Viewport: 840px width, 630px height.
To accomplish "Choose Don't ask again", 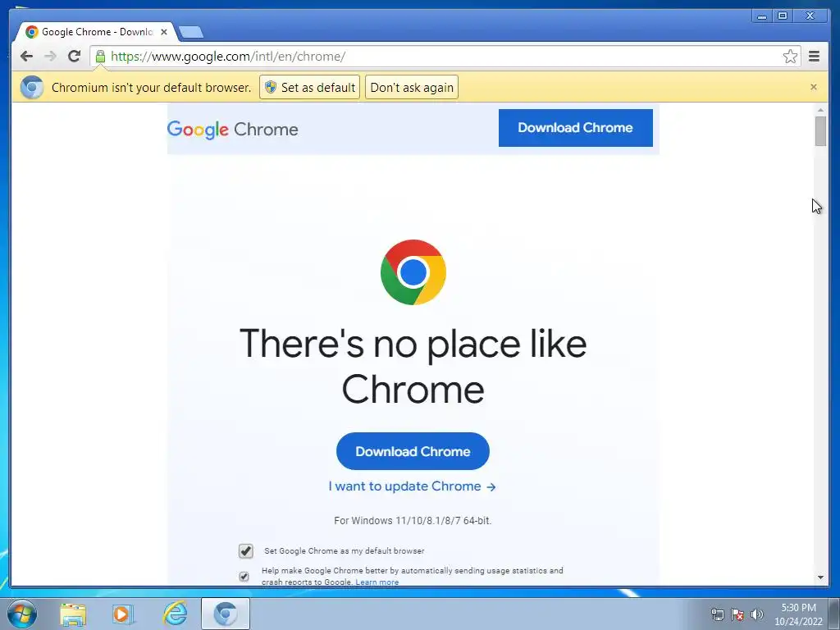I will click(412, 87).
